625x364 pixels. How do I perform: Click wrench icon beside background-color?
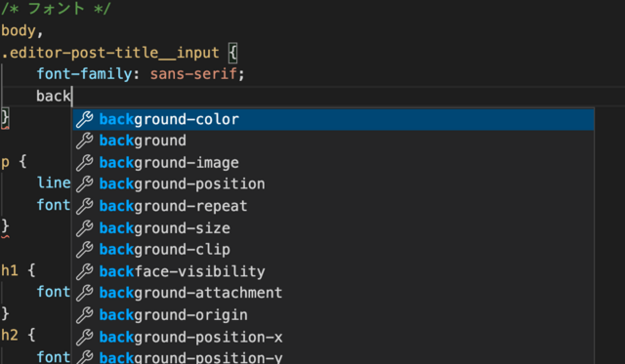click(85, 119)
